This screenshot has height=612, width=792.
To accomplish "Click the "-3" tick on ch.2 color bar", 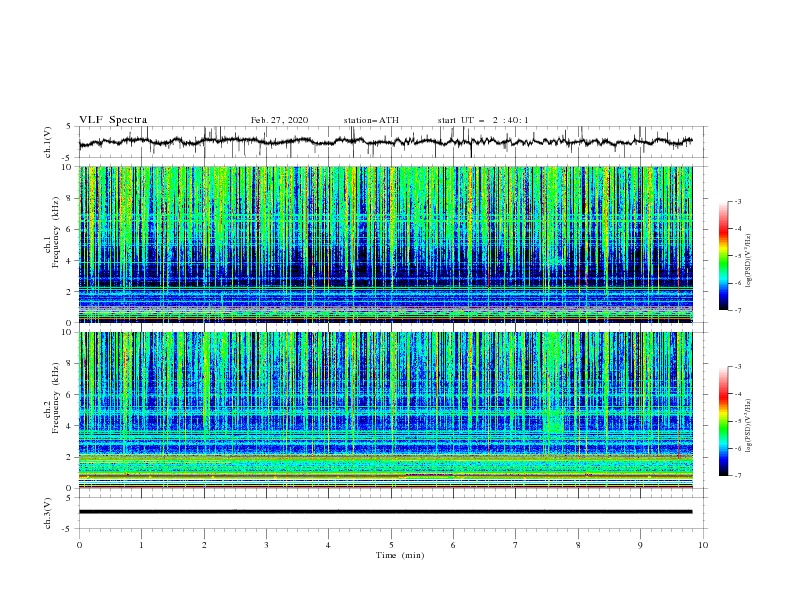I will pyautogui.click(x=738, y=367).
